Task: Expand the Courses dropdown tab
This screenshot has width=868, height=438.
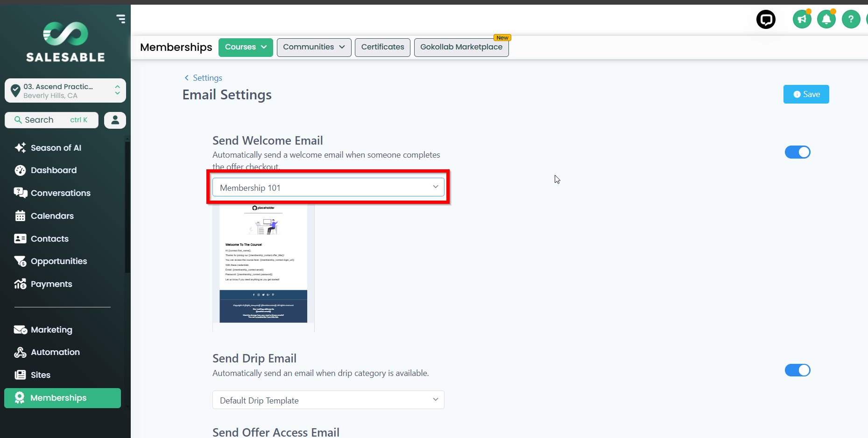Action: [x=246, y=47]
